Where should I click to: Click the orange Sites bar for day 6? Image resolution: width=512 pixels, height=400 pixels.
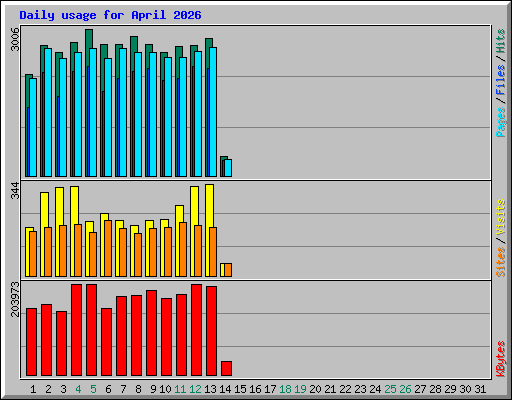click(x=108, y=248)
